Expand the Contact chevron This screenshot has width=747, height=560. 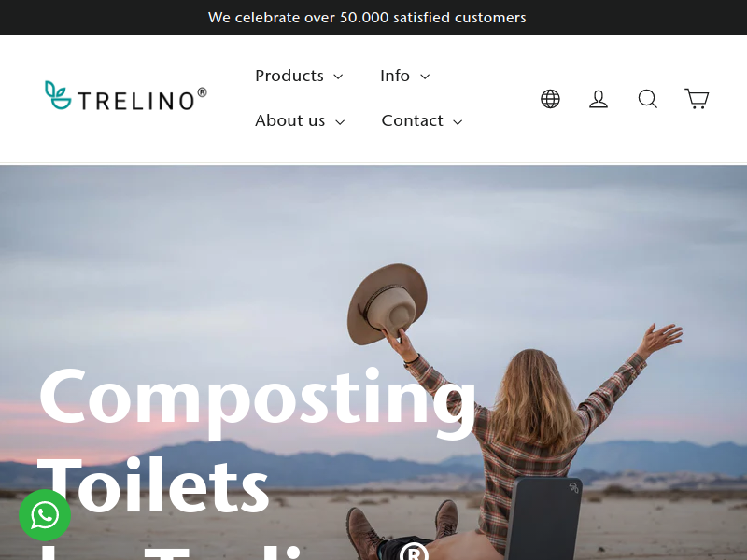(458, 122)
